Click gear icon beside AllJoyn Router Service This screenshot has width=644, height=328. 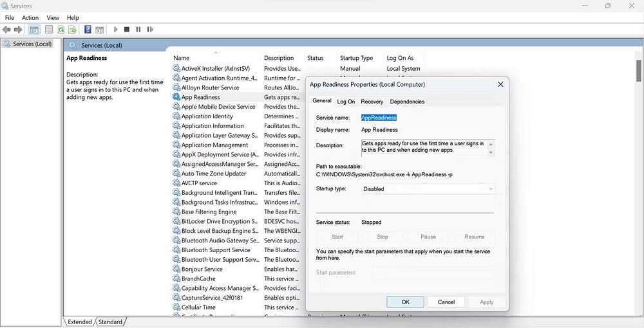176,87
